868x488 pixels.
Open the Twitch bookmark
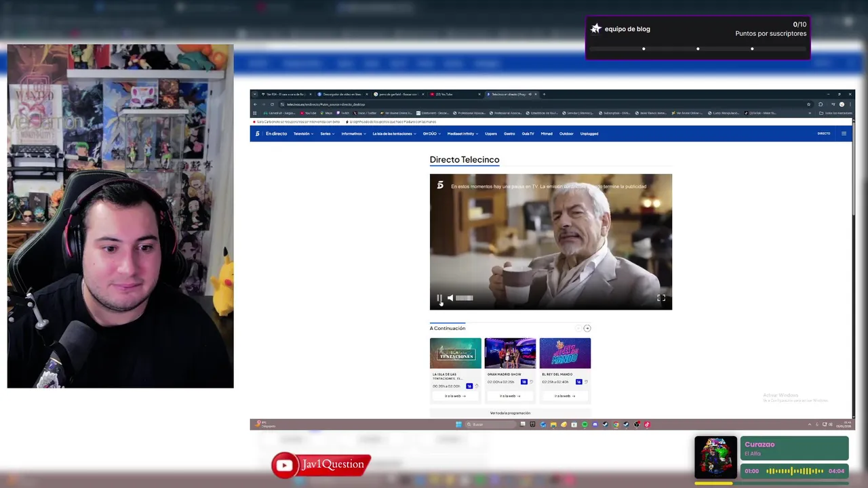(343, 113)
